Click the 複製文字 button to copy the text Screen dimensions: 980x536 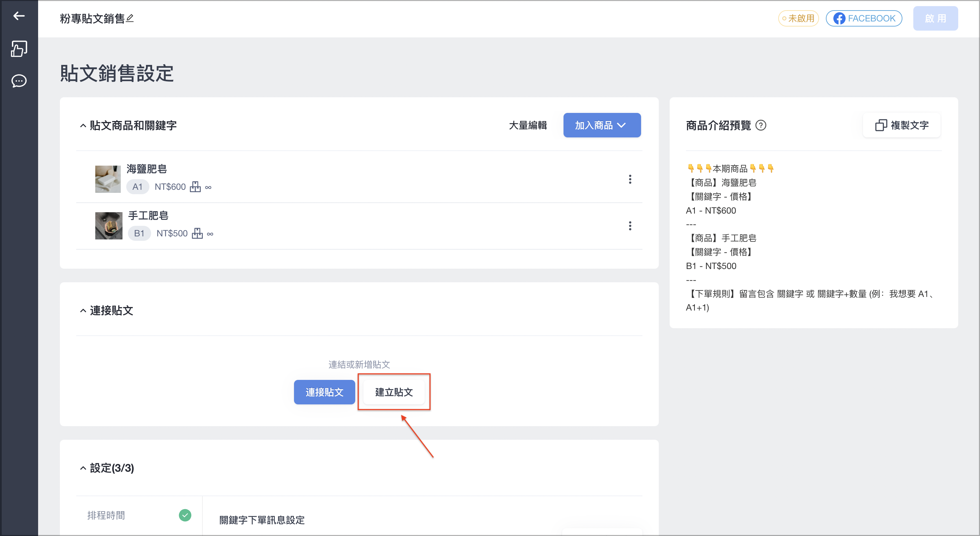(x=901, y=125)
